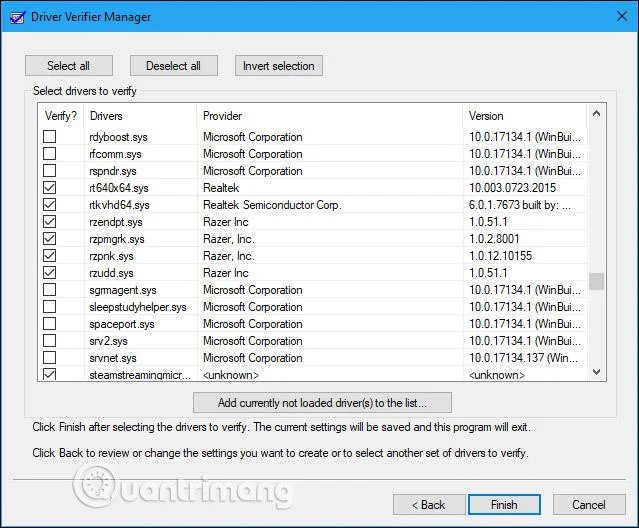639x528 pixels.
Task: Sort by the Drivers column header
Action: tap(140, 116)
